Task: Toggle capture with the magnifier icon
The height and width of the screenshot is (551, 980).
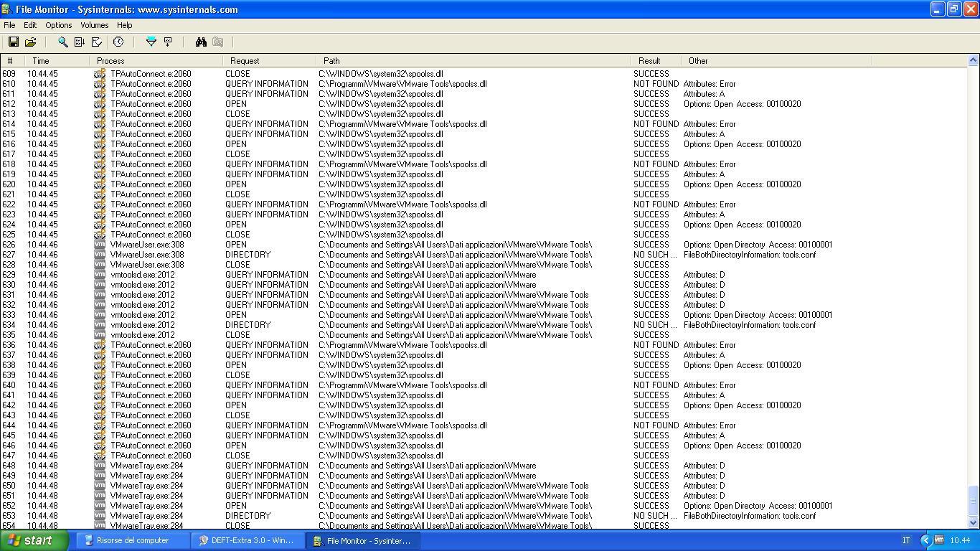Action: pos(62,42)
